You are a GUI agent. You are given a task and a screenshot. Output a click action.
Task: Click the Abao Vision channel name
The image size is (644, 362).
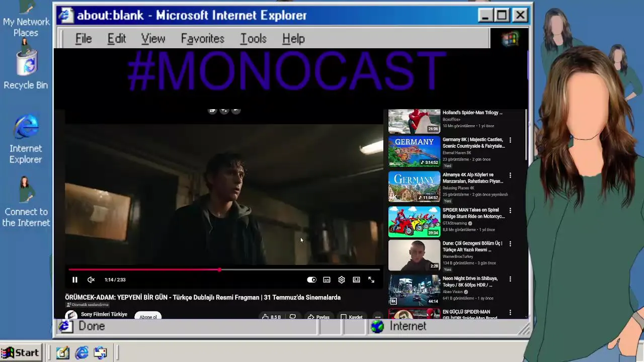coord(452,292)
